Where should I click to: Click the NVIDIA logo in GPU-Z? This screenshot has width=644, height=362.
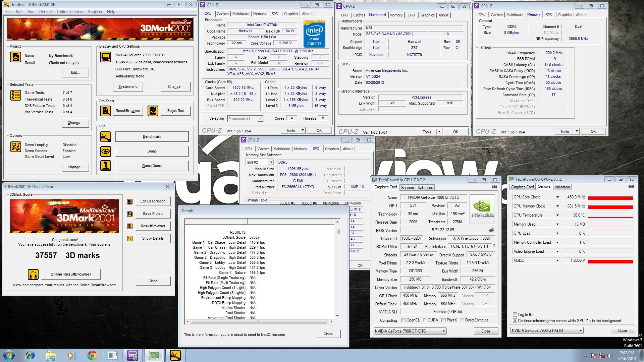click(x=482, y=209)
